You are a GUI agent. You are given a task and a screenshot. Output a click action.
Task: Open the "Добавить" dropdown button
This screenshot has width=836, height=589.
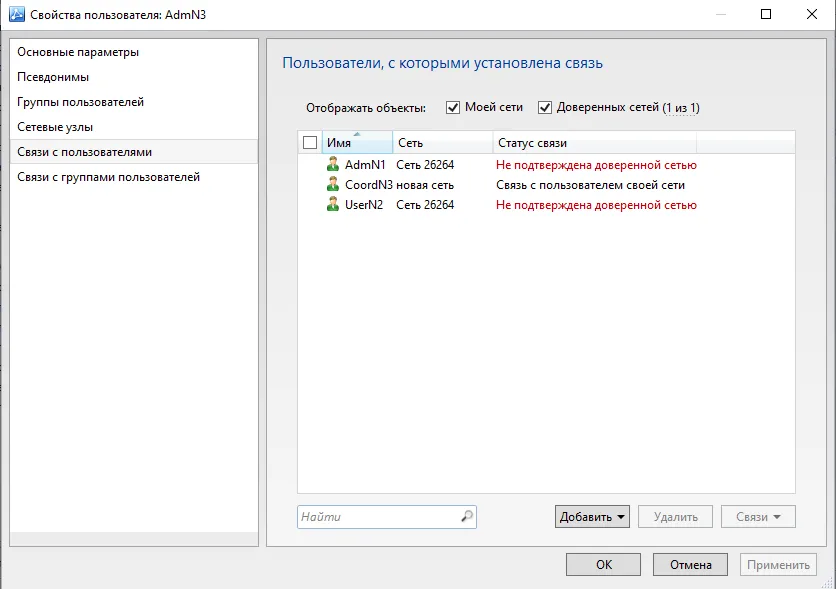click(592, 517)
